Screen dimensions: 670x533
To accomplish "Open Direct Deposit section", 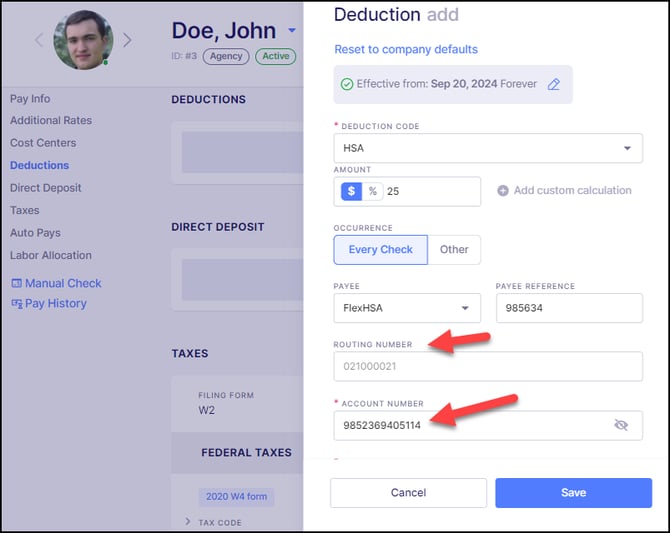I will coord(45,188).
